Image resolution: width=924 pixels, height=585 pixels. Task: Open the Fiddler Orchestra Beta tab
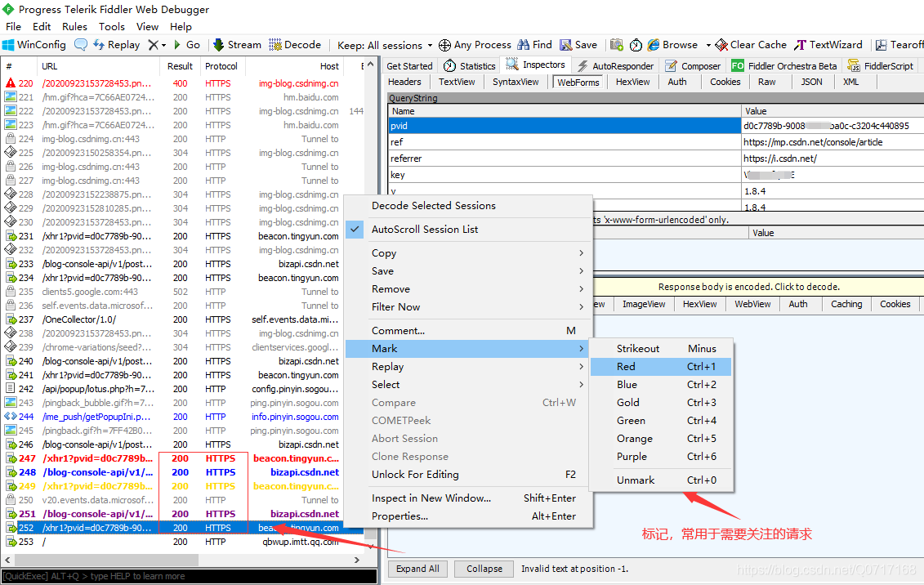[x=783, y=66]
